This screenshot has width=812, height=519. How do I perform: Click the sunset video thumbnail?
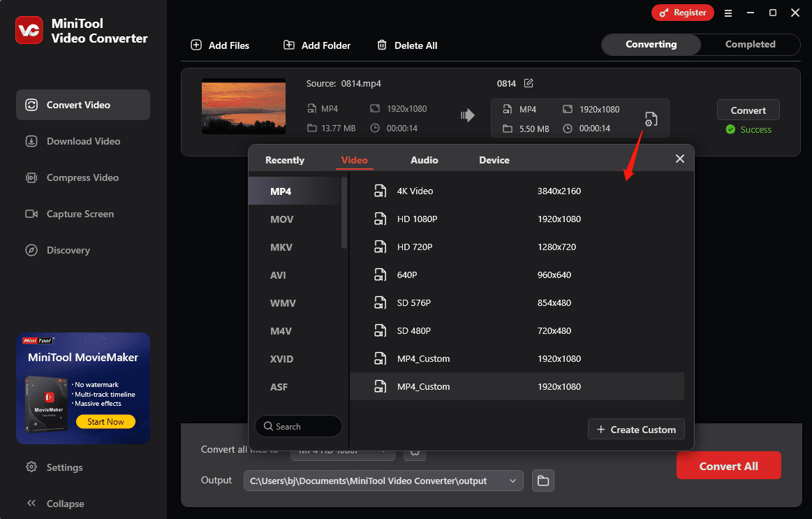pyautogui.click(x=244, y=106)
